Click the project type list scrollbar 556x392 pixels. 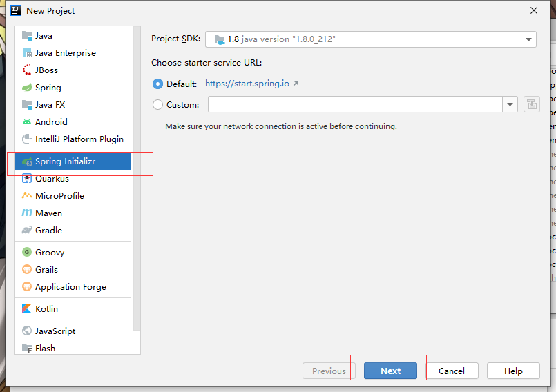[137, 178]
